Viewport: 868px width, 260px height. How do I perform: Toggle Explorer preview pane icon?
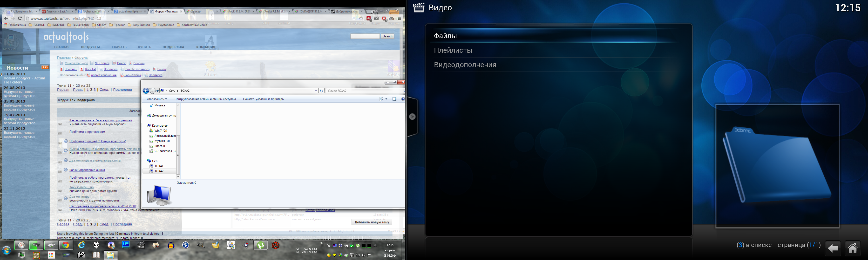coord(394,99)
